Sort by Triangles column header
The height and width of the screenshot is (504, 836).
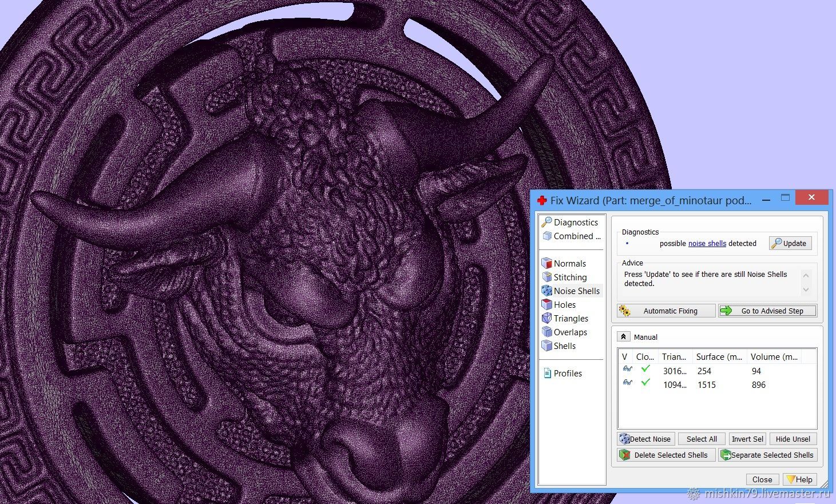pyautogui.click(x=675, y=356)
